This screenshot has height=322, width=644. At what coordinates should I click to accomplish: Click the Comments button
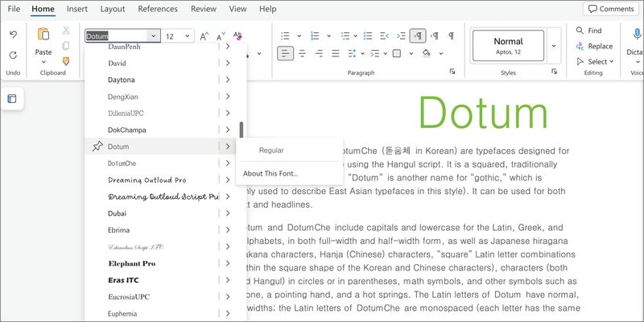click(610, 9)
